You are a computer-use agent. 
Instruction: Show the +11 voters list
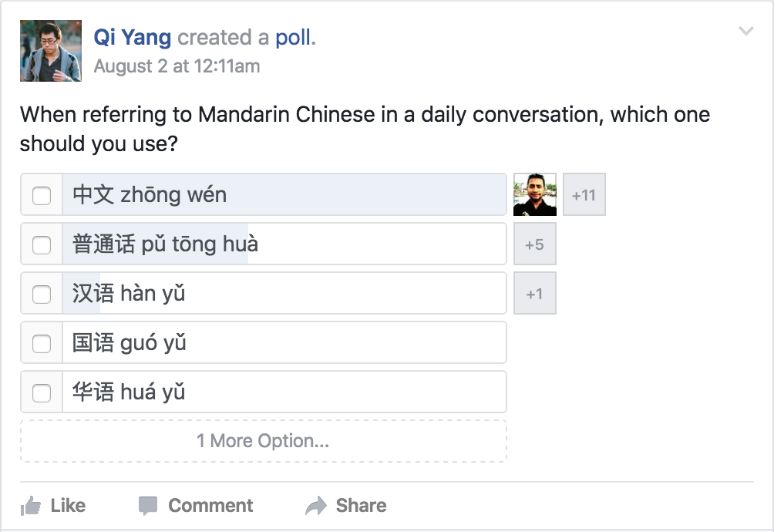tap(584, 194)
